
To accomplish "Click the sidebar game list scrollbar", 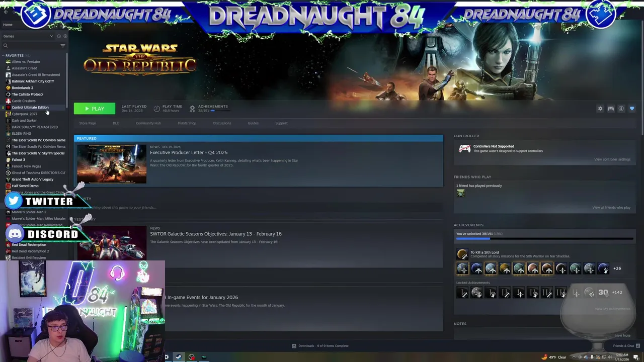I will [x=67, y=80].
